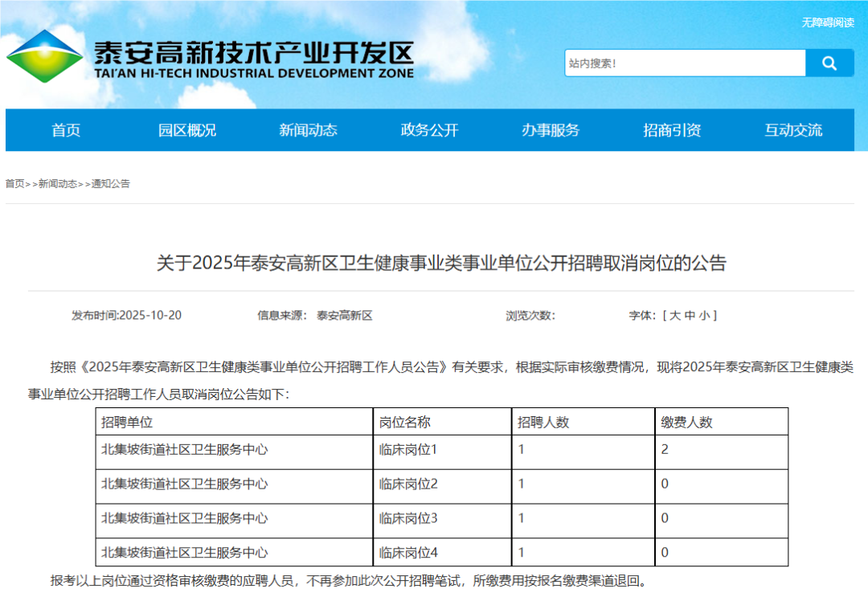The width and height of the screenshot is (868, 609).
Task: Click the announcement title heading
Action: click(x=440, y=264)
